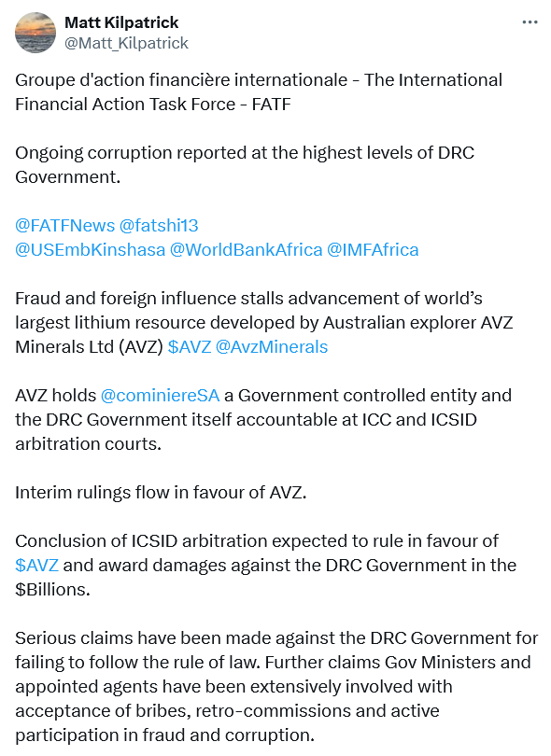Click the 'arbitration courts.' text line

(x=89, y=444)
